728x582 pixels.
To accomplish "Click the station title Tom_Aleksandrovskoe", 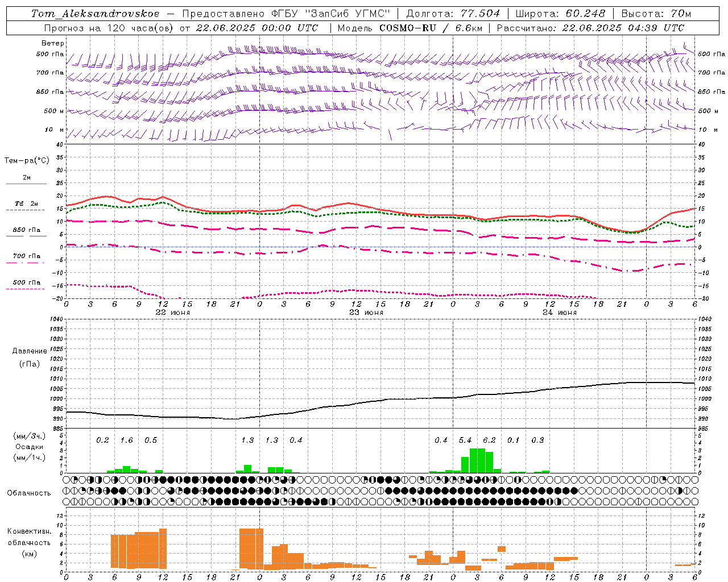I will pos(95,14).
